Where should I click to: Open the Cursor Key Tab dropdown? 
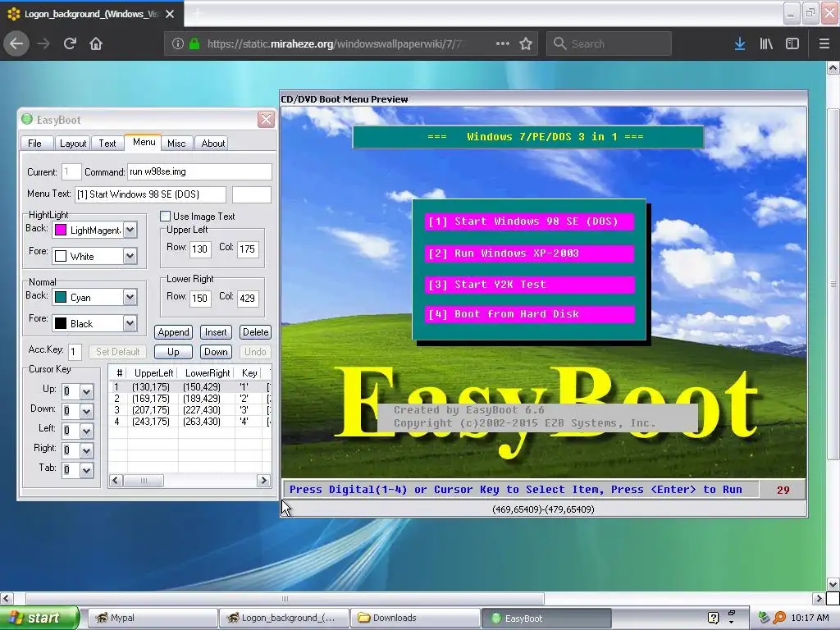86,470
